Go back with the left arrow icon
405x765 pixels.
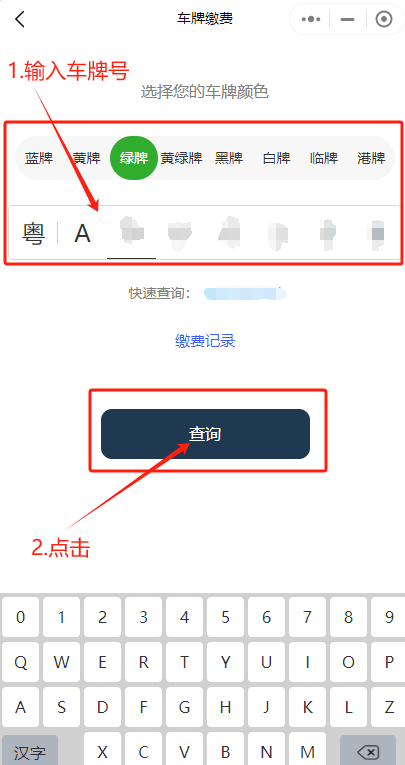click(x=20, y=19)
